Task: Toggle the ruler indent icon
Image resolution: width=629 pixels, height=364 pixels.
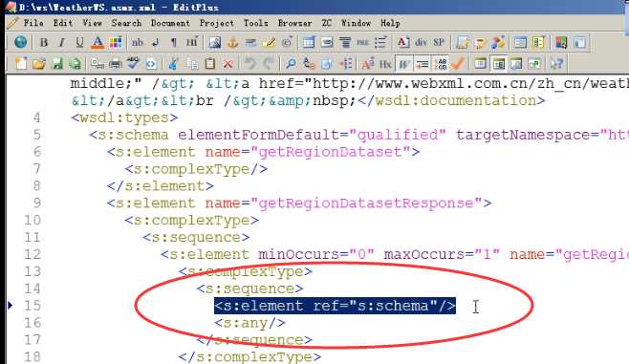Action: tap(422, 63)
